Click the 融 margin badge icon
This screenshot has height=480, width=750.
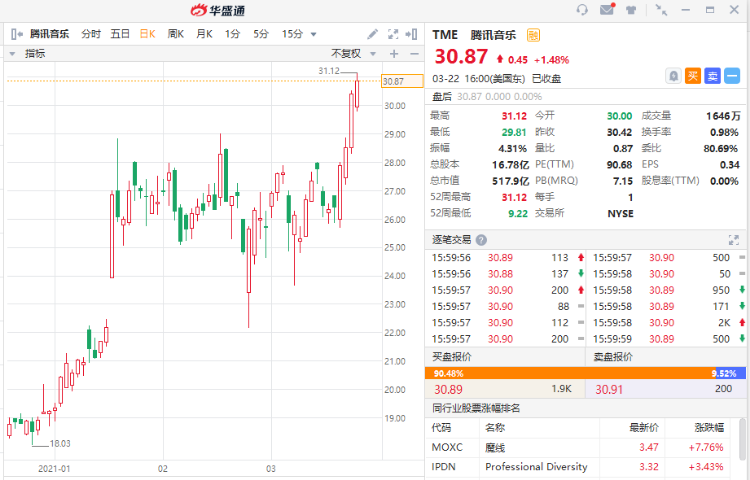pyautogui.click(x=533, y=35)
